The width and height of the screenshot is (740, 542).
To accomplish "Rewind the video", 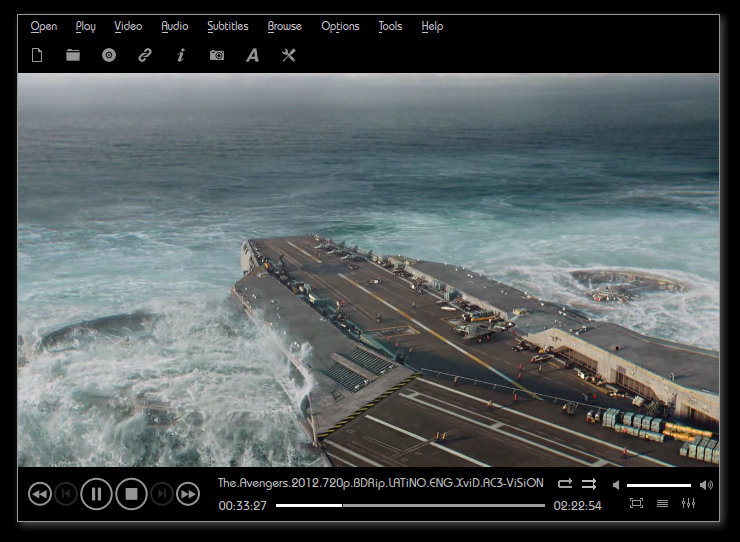I will 40,494.
